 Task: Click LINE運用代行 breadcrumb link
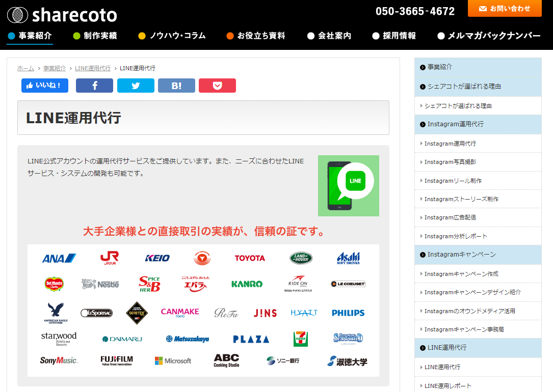(x=93, y=68)
